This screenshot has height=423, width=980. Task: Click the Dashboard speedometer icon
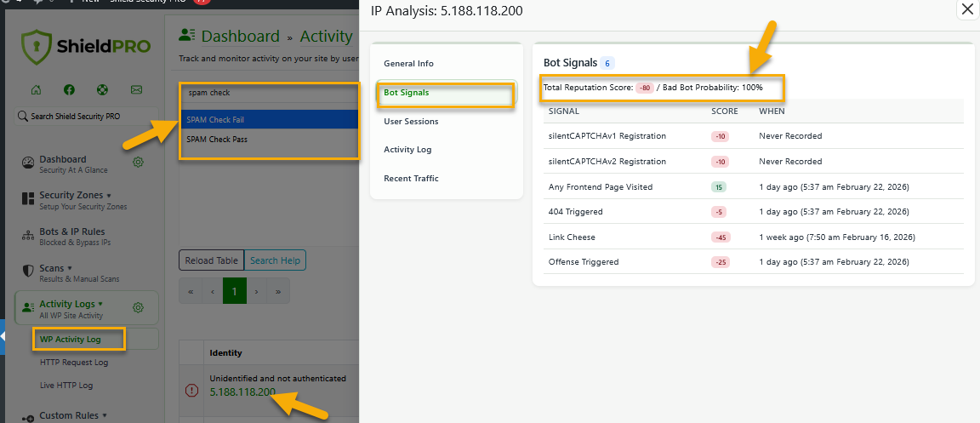point(27,163)
